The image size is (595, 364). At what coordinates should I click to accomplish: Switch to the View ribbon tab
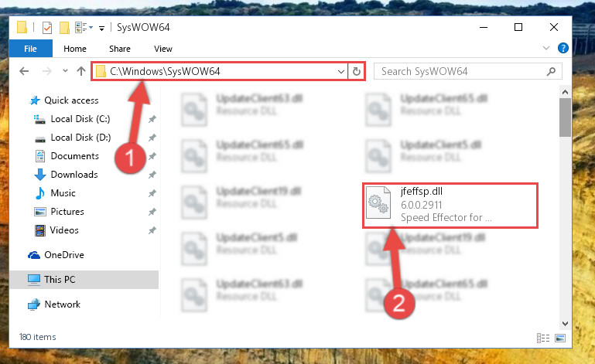[163, 49]
